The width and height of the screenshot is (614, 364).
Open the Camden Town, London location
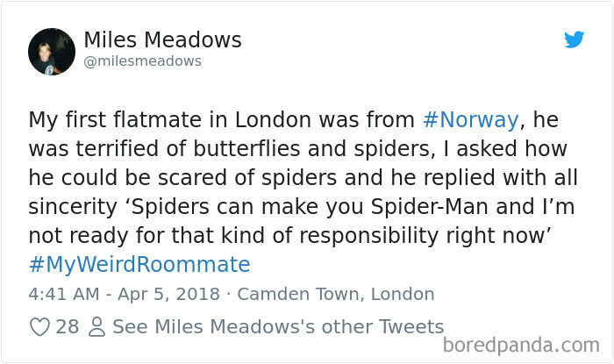[336, 295]
